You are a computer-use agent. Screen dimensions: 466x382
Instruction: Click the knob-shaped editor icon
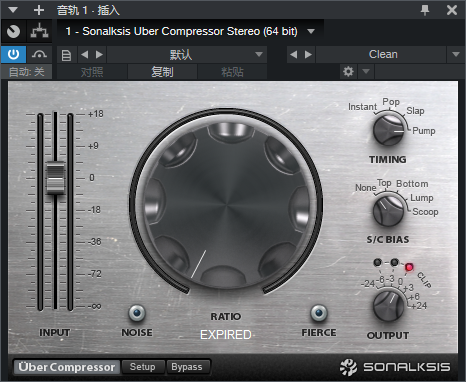pyautogui.click(x=13, y=32)
